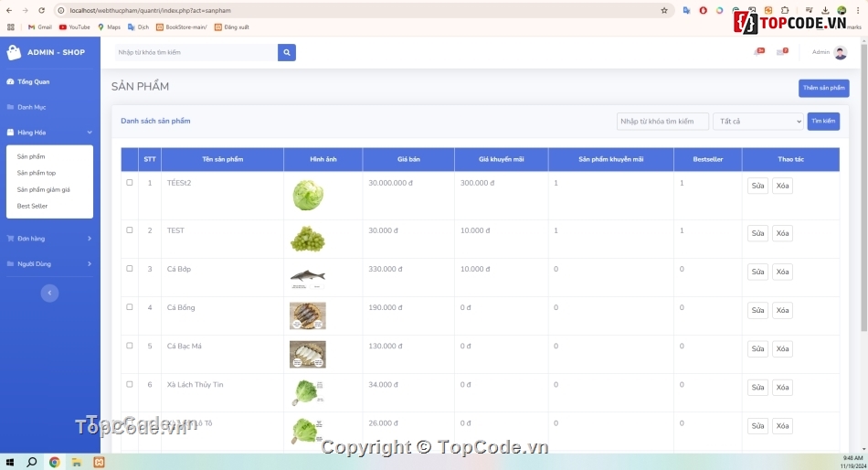This screenshot has width=868, height=470.
Task: Click the product list keyword field
Action: [x=662, y=122]
